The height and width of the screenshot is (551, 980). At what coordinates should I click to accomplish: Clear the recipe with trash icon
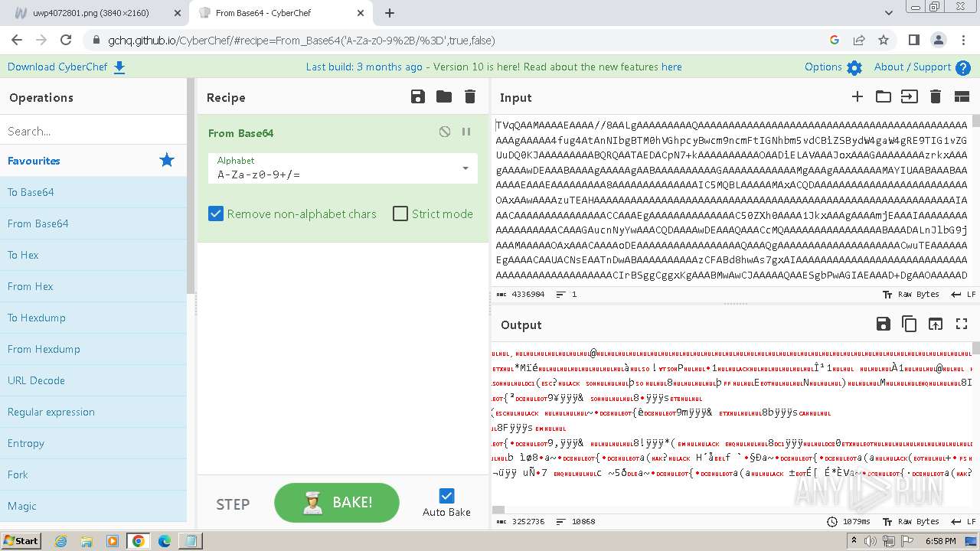470,96
